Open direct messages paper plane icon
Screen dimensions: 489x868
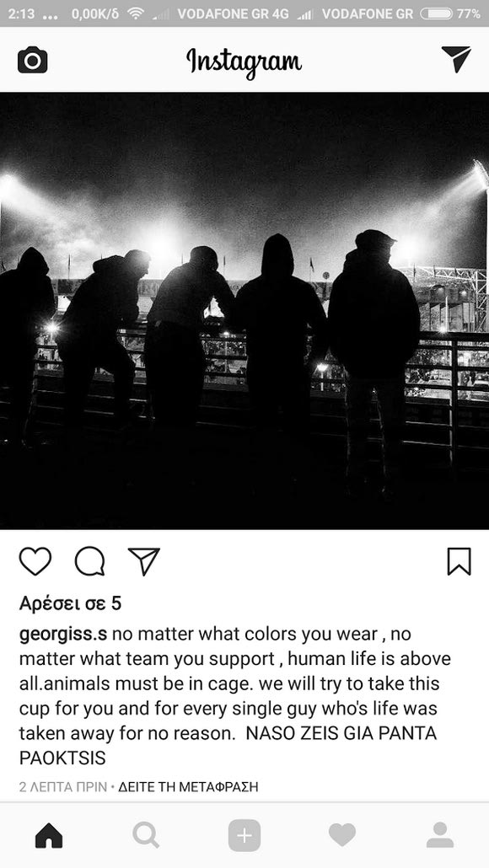pos(456,59)
